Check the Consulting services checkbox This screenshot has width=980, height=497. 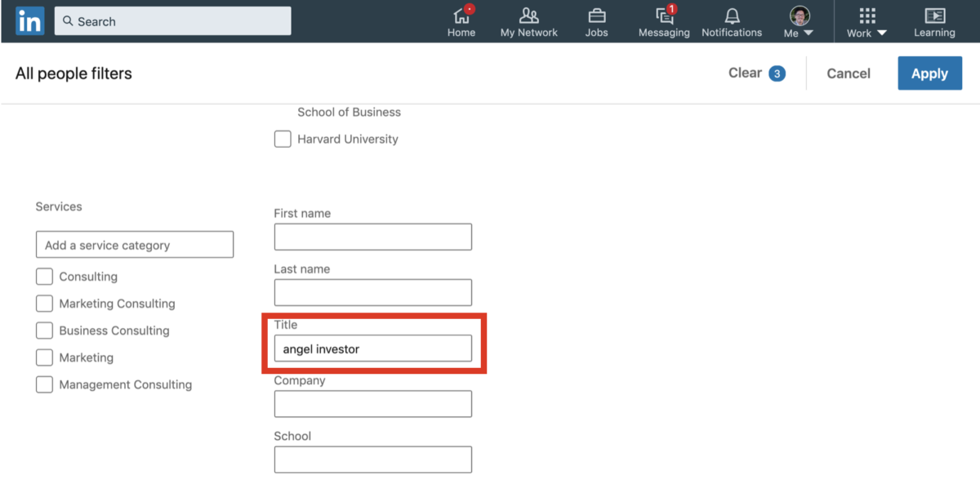pyautogui.click(x=44, y=276)
